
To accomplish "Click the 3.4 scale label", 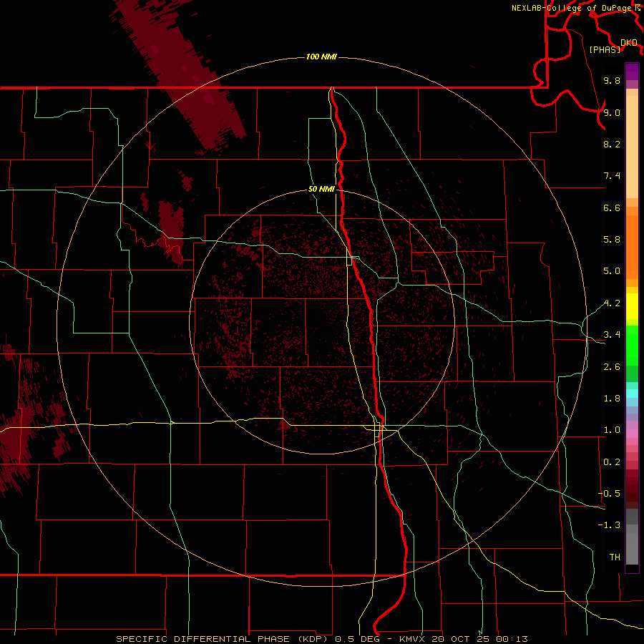I will coord(612,335).
